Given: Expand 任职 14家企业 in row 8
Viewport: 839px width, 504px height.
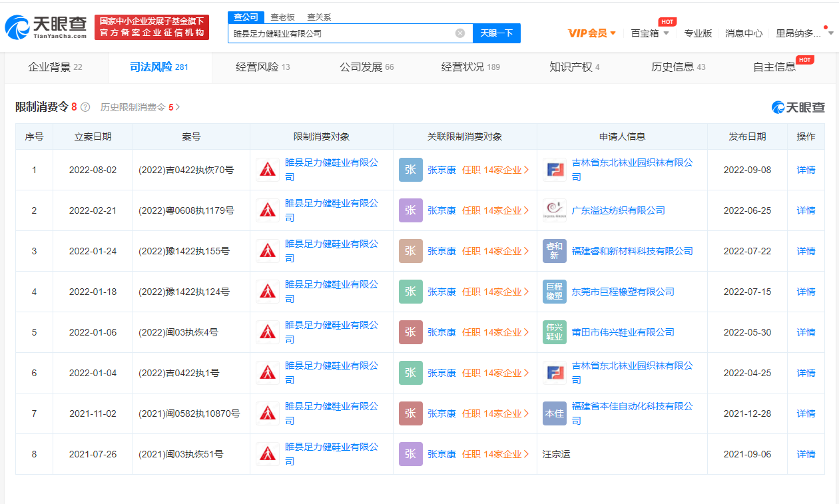Looking at the screenshot, I should pos(495,454).
